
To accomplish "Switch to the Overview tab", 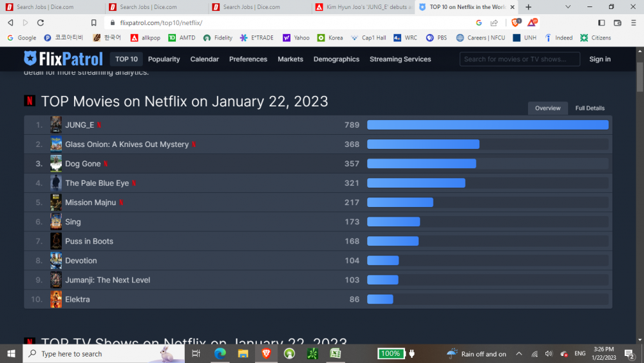I will click(x=547, y=108).
